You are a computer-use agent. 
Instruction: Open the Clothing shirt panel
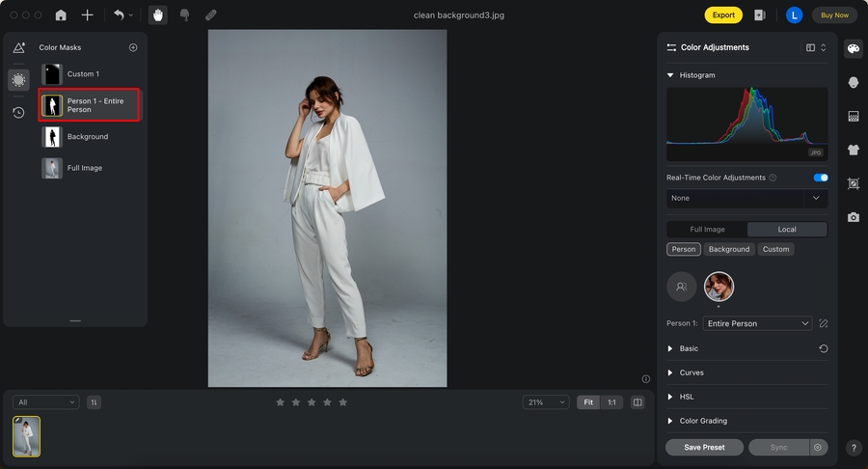click(853, 150)
